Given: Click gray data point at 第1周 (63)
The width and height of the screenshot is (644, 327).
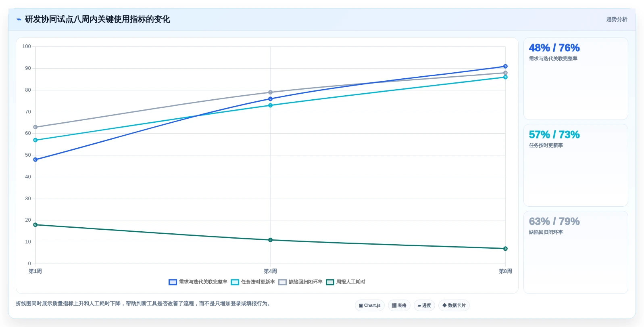Looking at the screenshot, I should pyautogui.click(x=35, y=127).
